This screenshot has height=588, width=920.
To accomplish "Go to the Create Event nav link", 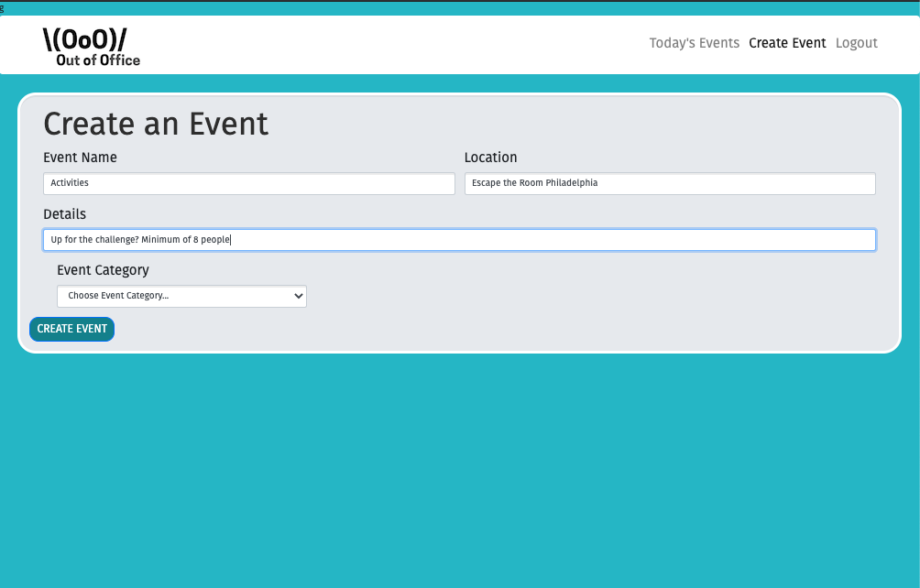I will [x=787, y=43].
